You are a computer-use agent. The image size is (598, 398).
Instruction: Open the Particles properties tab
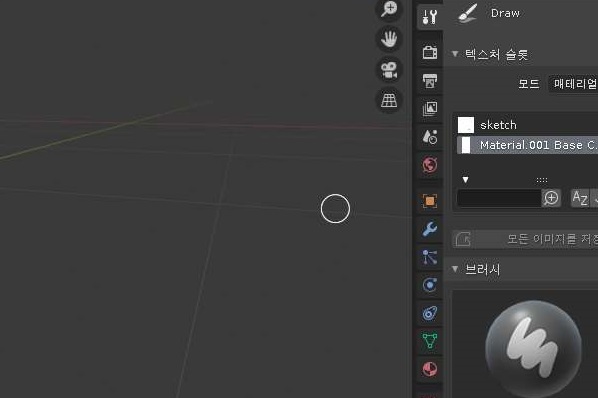[430, 257]
